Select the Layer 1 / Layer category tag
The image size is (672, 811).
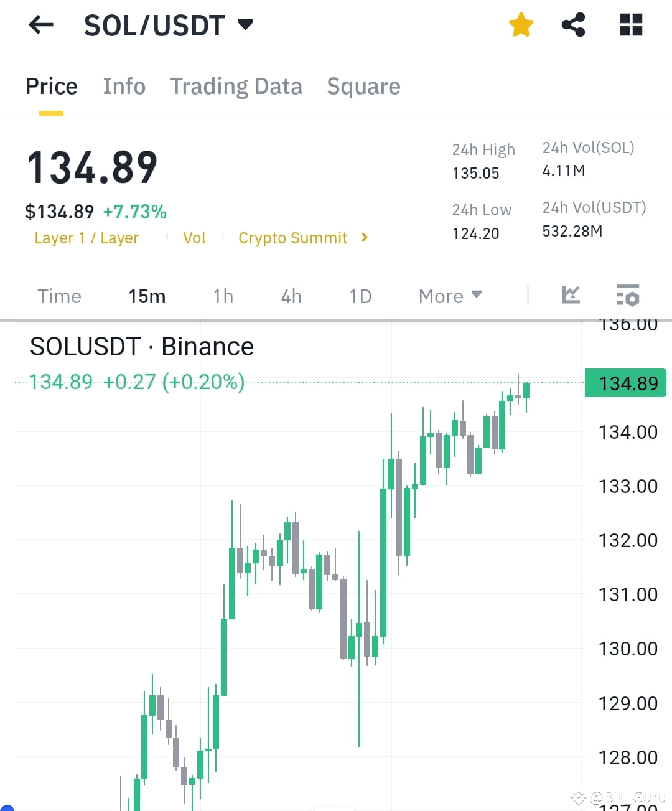click(x=86, y=238)
